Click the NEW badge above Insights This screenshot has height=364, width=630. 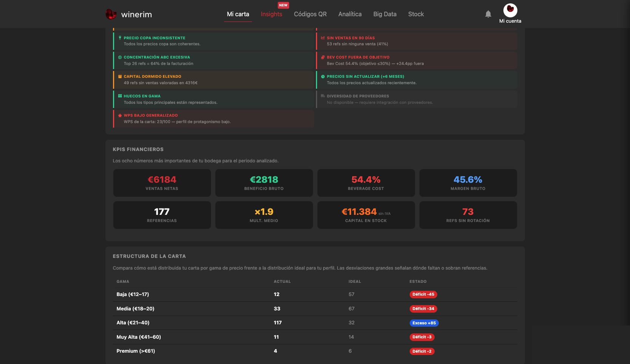283,5
